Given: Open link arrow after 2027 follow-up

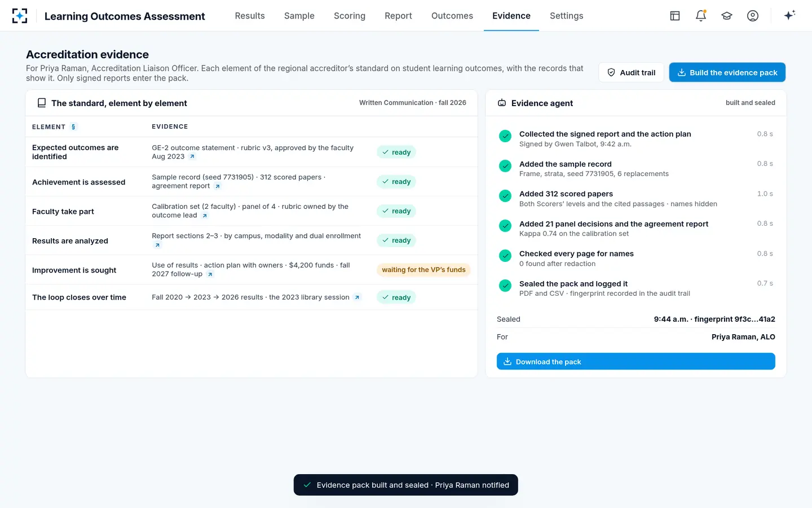Looking at the screenshot, I should click(x=210, y=274).
